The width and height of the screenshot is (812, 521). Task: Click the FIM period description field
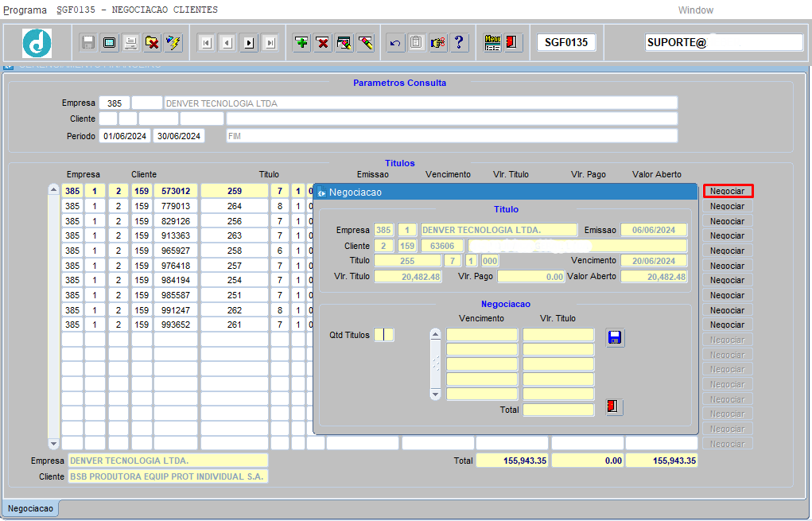pyautogui.click(x=452, y=136)
